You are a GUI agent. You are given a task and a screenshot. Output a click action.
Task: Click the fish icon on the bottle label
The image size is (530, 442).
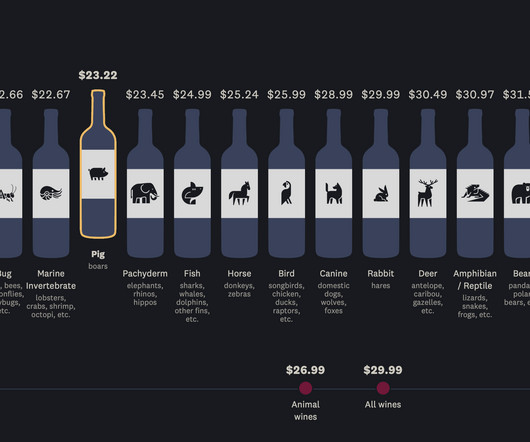(x=192, y=193)
